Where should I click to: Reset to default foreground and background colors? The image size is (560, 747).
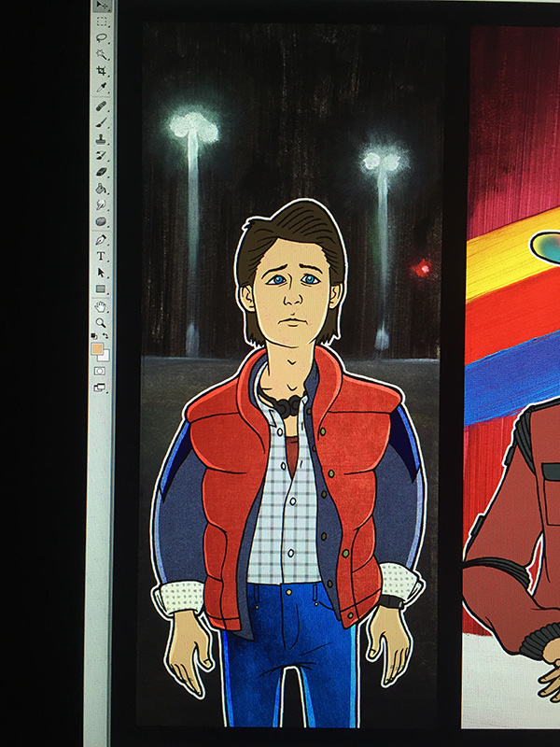point(94,336)
